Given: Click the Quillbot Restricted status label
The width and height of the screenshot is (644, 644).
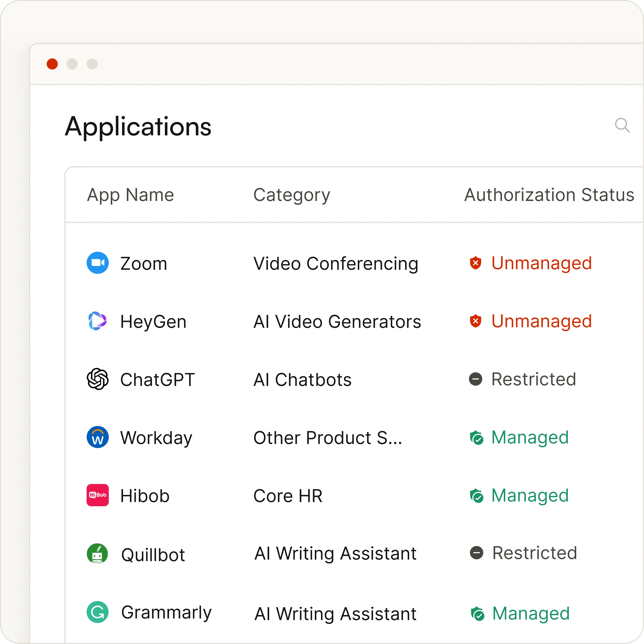Looking at the screenshot, I should coord(534,553).
